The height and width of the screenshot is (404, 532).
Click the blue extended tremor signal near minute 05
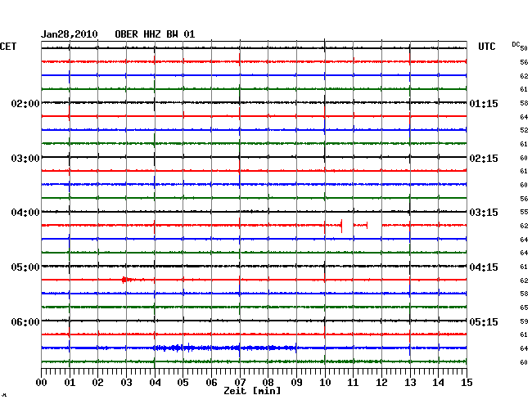225,348
